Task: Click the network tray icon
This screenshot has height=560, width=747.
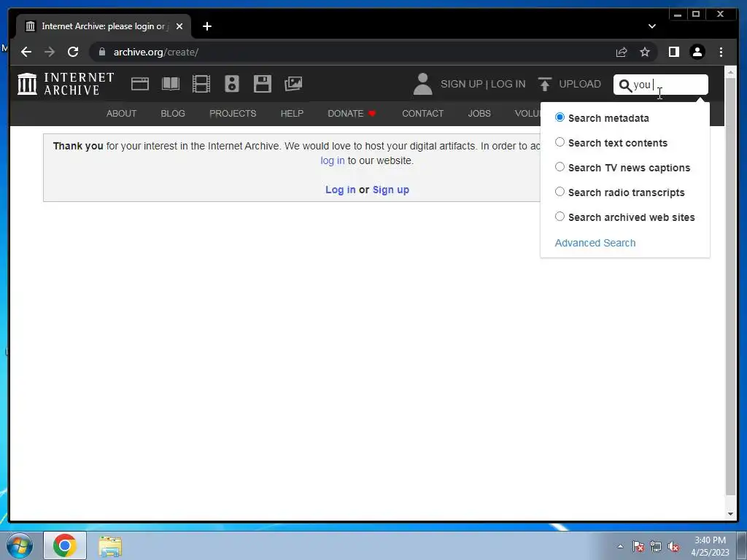Action: 656,547
